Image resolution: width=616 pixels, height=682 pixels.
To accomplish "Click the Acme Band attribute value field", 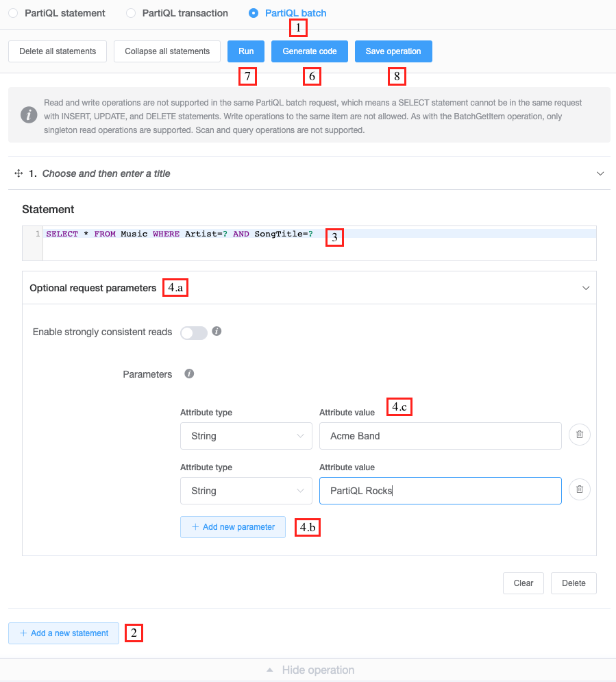I will pyautogui.click(x=440, y=436).
